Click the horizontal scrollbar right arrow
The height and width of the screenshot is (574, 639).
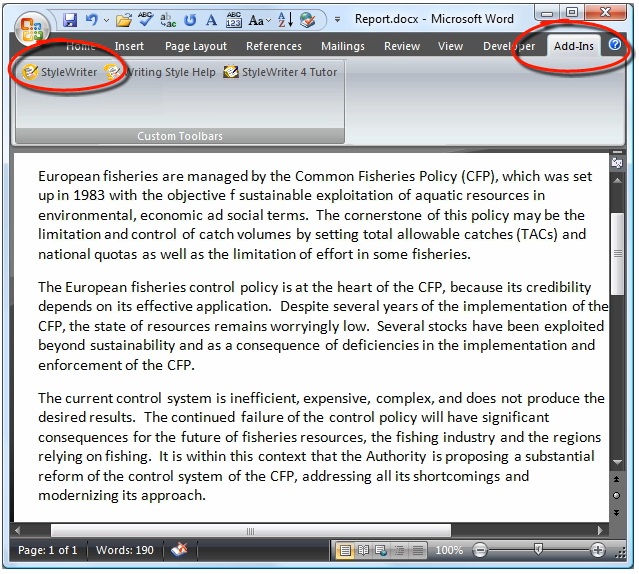(x=600, y=530)
